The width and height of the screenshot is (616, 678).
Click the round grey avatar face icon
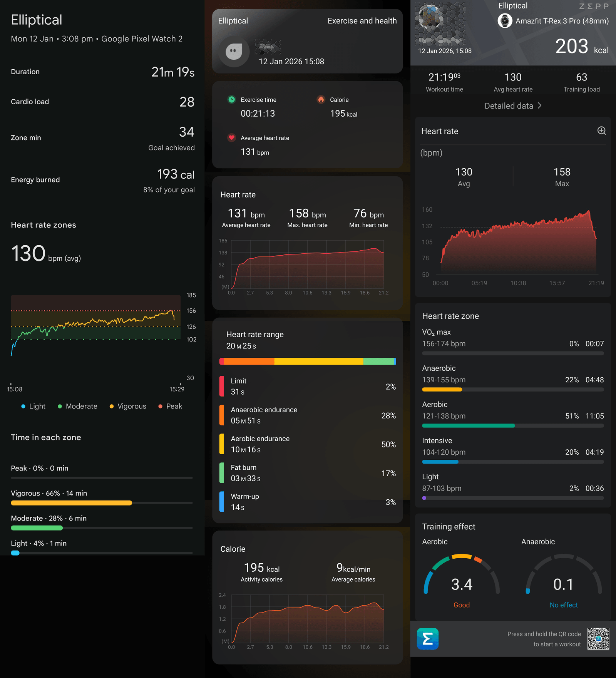click(x=234, y=51)
